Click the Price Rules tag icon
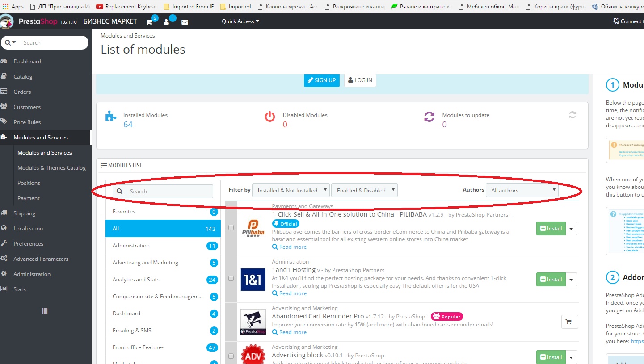The width and height of the screenshot is (644, 364). [4, 122]
